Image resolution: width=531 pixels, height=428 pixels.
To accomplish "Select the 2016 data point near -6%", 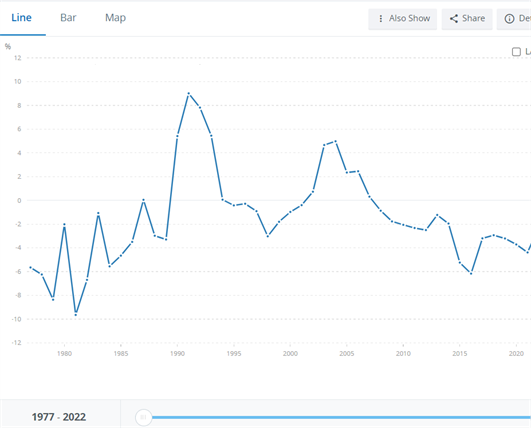I will tap(471, 273).
